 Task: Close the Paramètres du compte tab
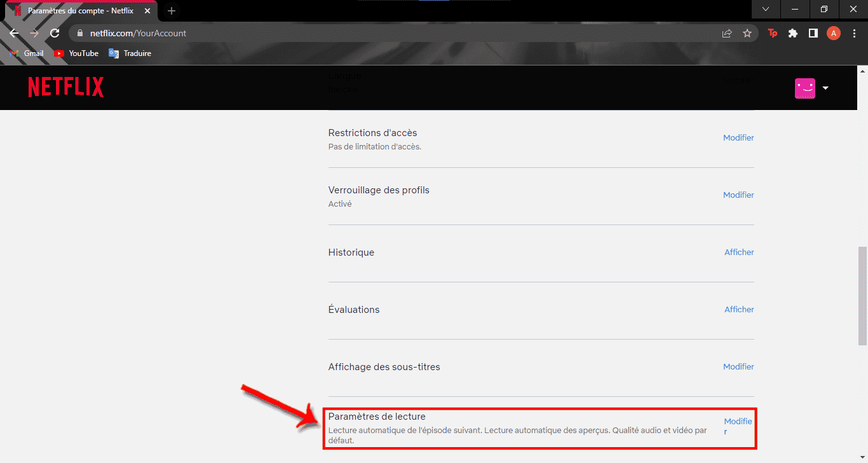tap(148, 11)
